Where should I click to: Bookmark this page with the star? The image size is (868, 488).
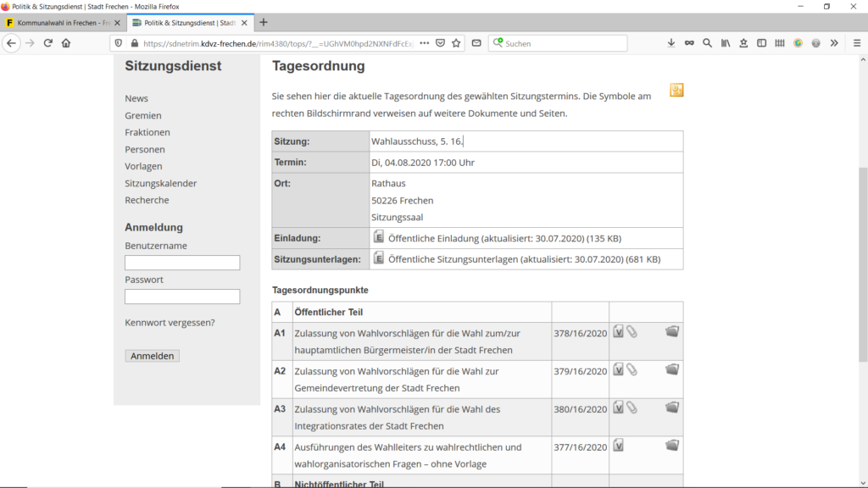(x=456, y=43)
